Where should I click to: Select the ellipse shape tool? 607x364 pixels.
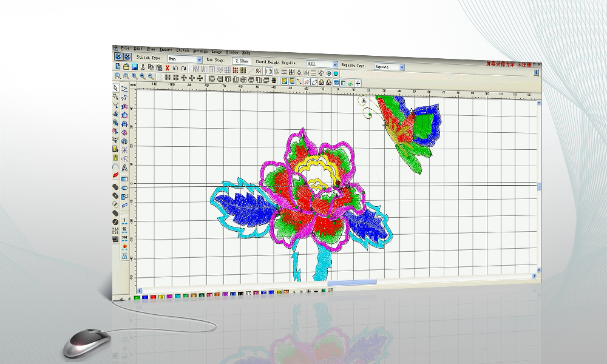pyautogui.click(x=124, y=188)
